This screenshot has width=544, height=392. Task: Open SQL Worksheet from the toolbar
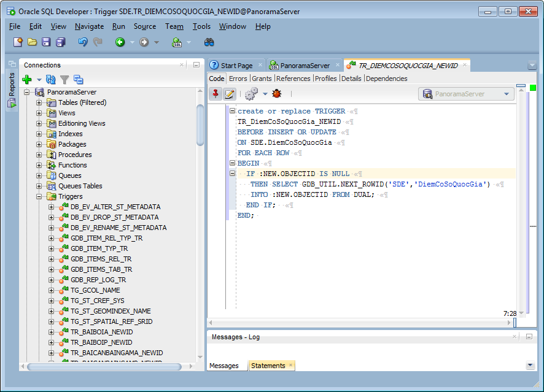pyautogui.click(x=177, y=42)
